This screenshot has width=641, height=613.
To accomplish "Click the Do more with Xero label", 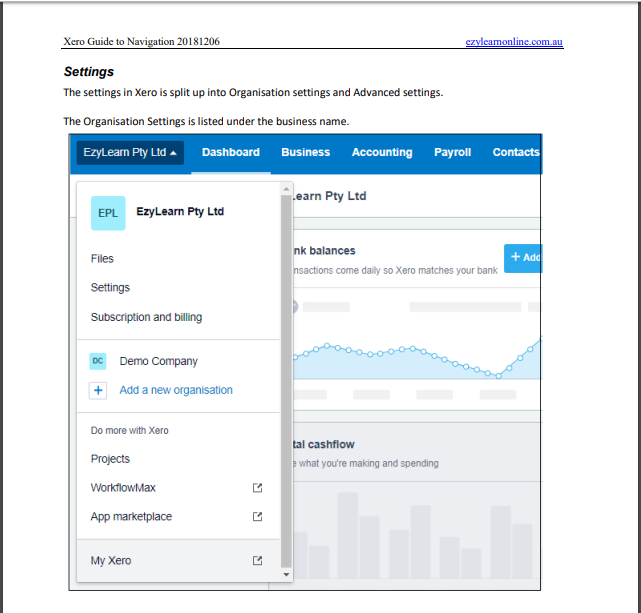I will 130,430.
